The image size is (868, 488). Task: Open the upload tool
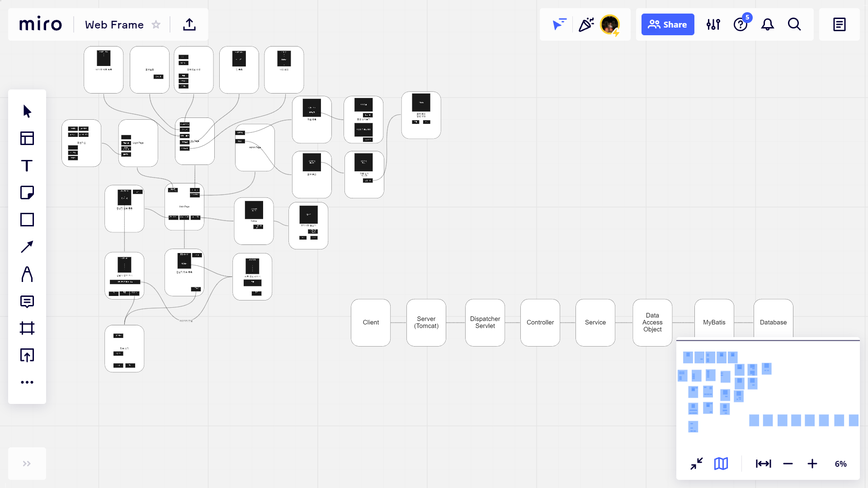tap(27, 355)
